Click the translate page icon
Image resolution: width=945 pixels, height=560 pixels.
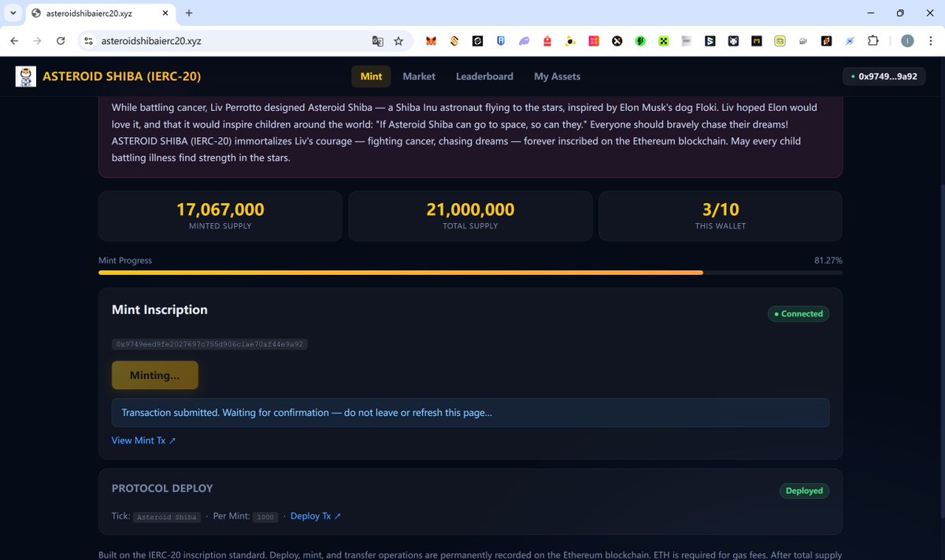[378, 41]
